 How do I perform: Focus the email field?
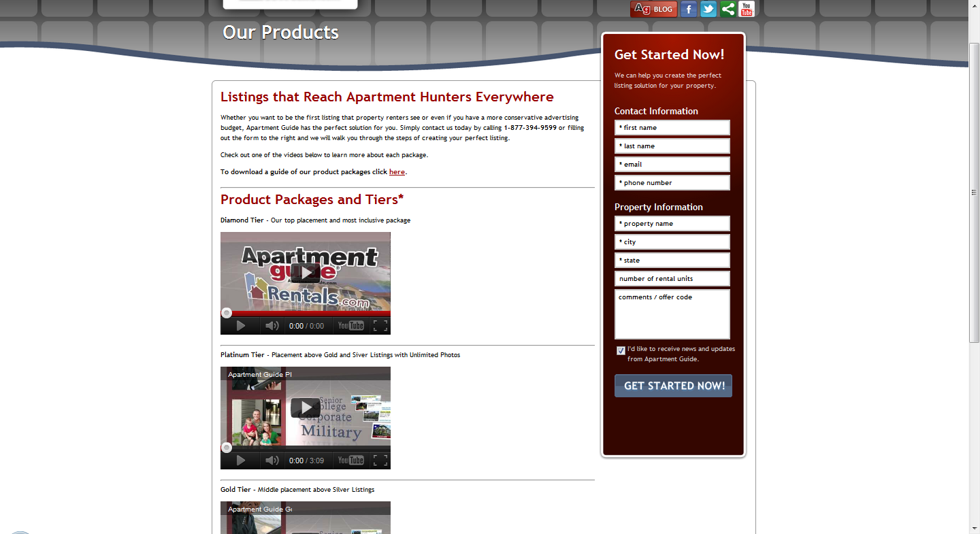(x=672, y=165)
